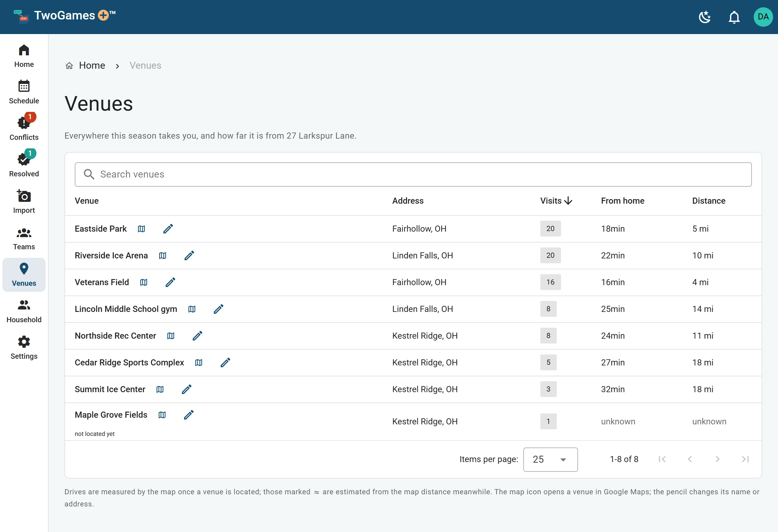Open Resolved in the sidebar
The height and width of the screenshot is (532, 778).
point(24,165)
